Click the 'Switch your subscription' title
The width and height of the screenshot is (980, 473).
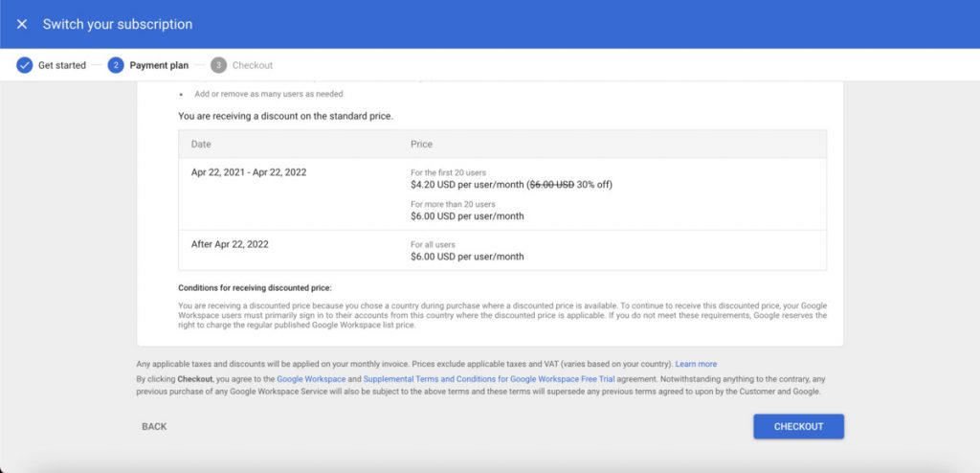118,24
